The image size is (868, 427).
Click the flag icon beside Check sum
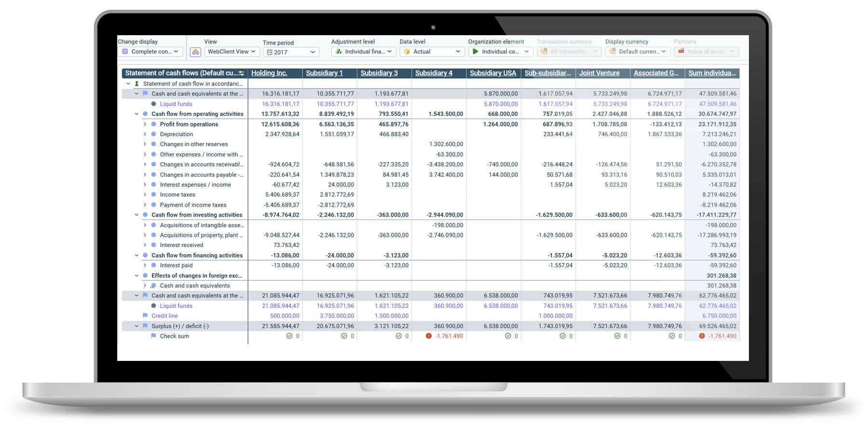pos(153,336)
